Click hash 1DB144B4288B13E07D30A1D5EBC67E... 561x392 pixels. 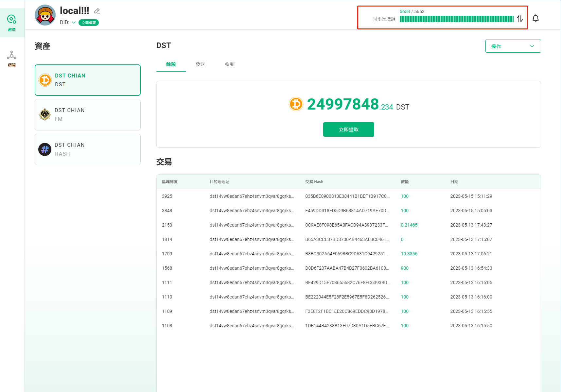point(347,326)
